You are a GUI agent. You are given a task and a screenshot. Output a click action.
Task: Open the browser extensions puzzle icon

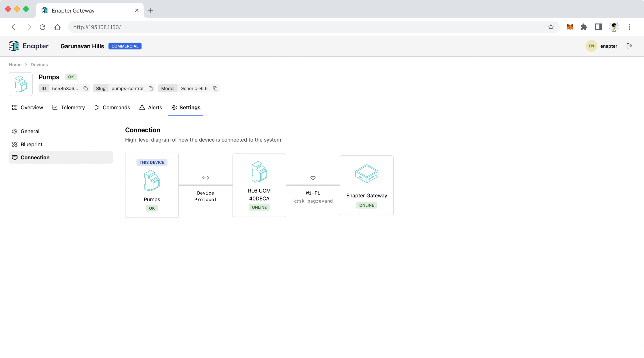pos(584,27)
